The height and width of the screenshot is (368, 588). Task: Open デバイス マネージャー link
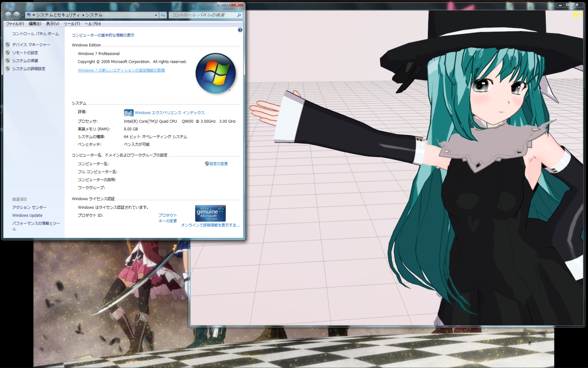tap(31, 45)
